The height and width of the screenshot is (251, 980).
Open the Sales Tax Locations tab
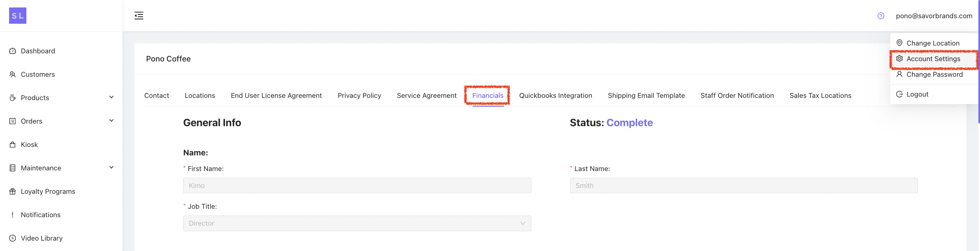820,96
